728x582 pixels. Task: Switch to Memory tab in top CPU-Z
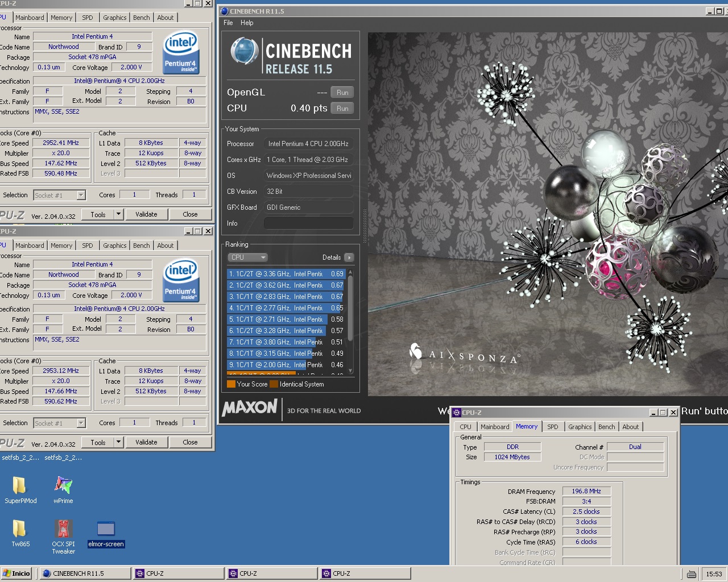pyautogui.click(x=61, y=18)
